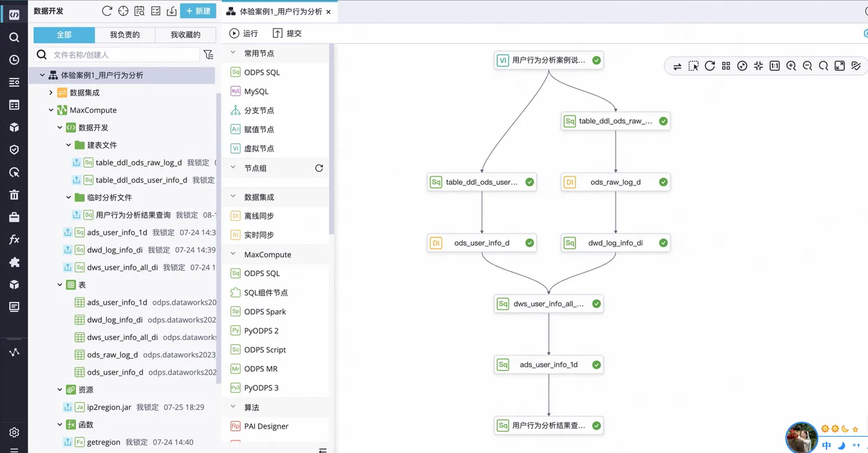The height and width of the screenshot is (453, 868).
Task: Collapse the 常用节点 section in node palette
Action: [233, 53]
